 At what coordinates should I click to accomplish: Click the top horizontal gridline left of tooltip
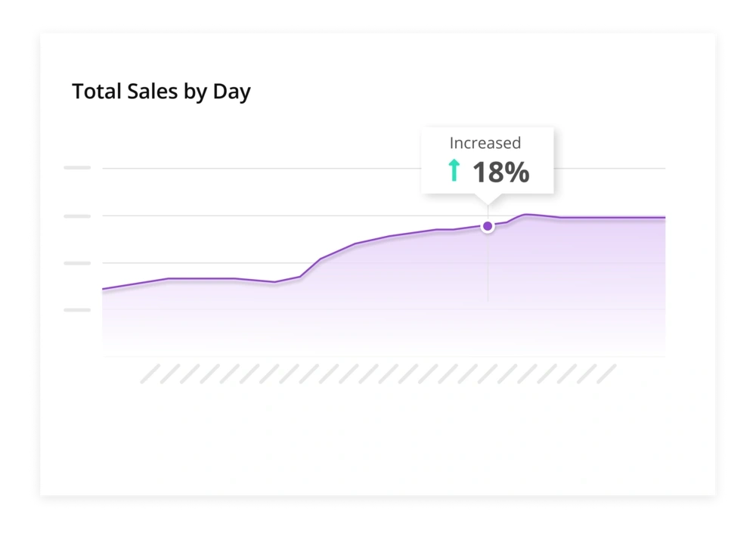tap(257, 168)
